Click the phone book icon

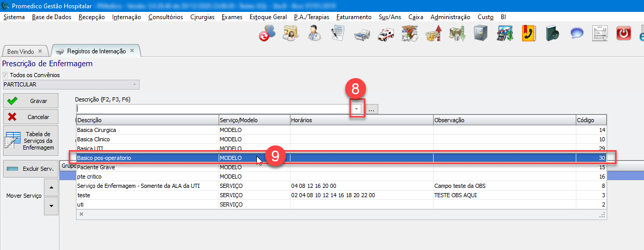528,34
